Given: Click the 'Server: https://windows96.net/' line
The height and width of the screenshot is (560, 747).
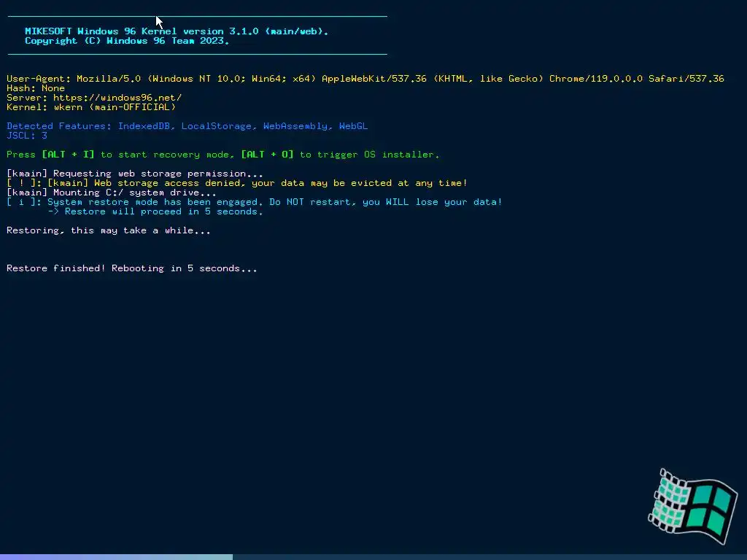Looking at the screenshot, I should click(94, 98).
